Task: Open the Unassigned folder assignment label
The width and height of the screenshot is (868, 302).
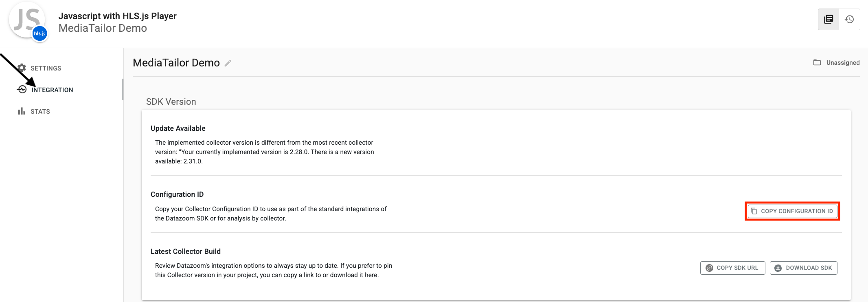Action: click(x=843, y=62)
